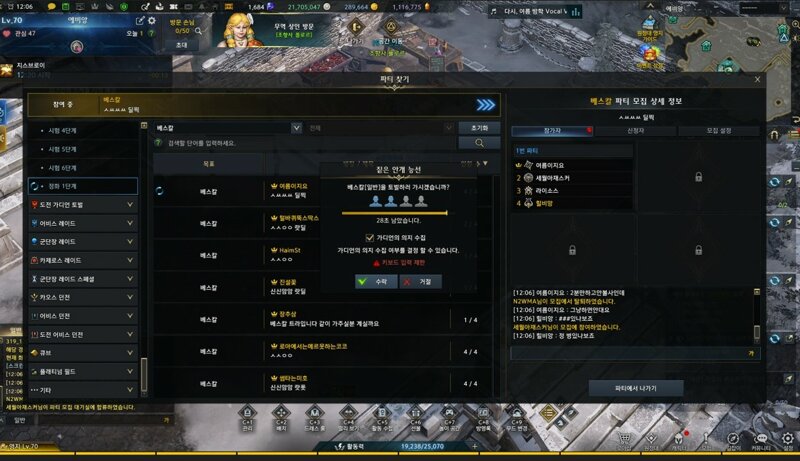Expand the 어비스 레이드 category
The width and height of the screenshot is (800, 461).
(83, 223)
